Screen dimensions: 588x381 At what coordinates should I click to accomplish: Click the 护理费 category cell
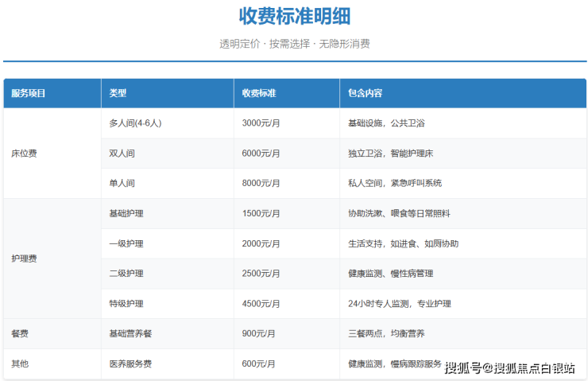(24, 259)
